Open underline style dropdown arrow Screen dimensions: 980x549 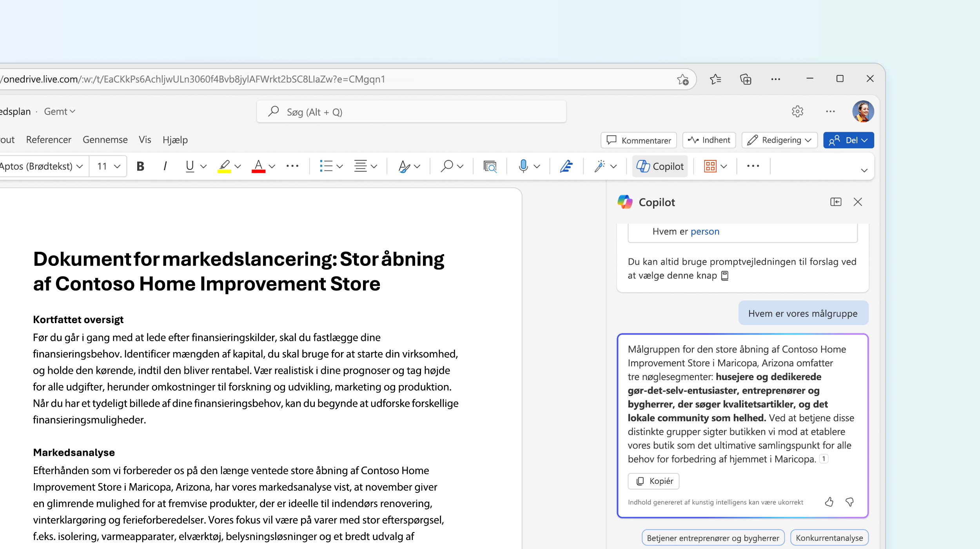point(203,166)
